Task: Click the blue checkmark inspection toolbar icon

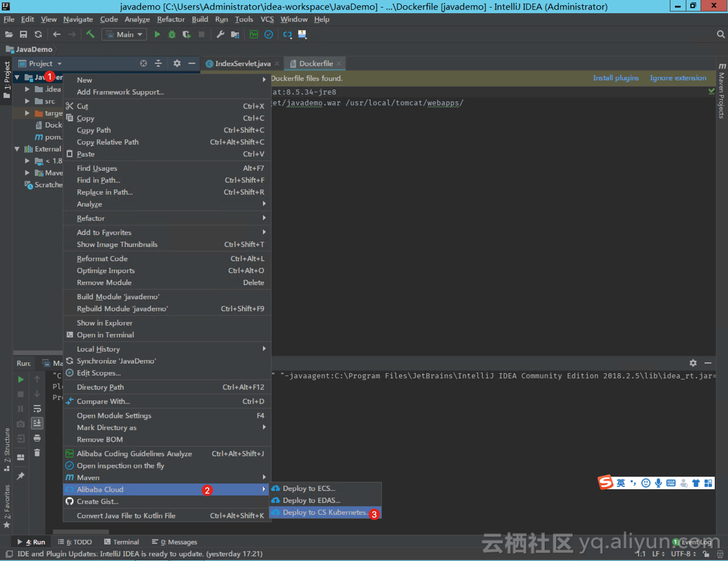Action: [x=269, y=35]
